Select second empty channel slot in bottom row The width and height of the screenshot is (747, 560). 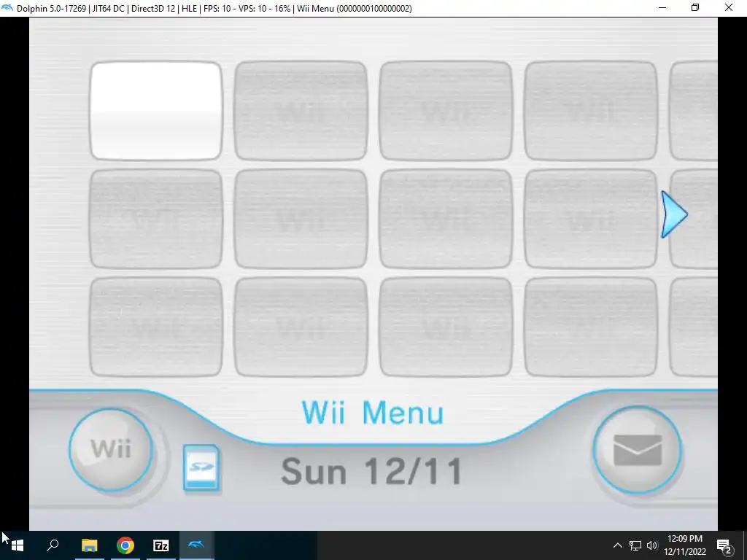[301, 327]
